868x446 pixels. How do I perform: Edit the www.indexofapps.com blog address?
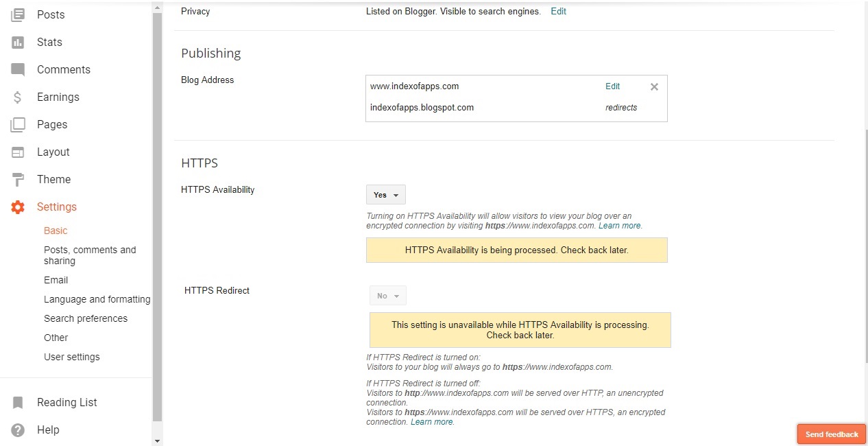coord(612,86)
